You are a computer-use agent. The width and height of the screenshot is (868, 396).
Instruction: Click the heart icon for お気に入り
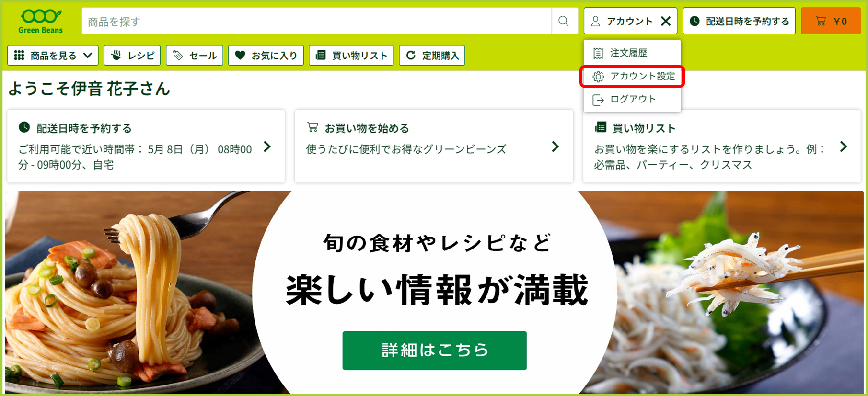[240, 56]
